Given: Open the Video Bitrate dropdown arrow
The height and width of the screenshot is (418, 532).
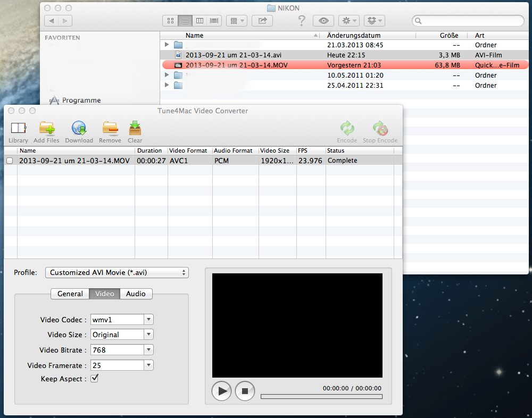Looking at the screenshot, I should (148, 349).
